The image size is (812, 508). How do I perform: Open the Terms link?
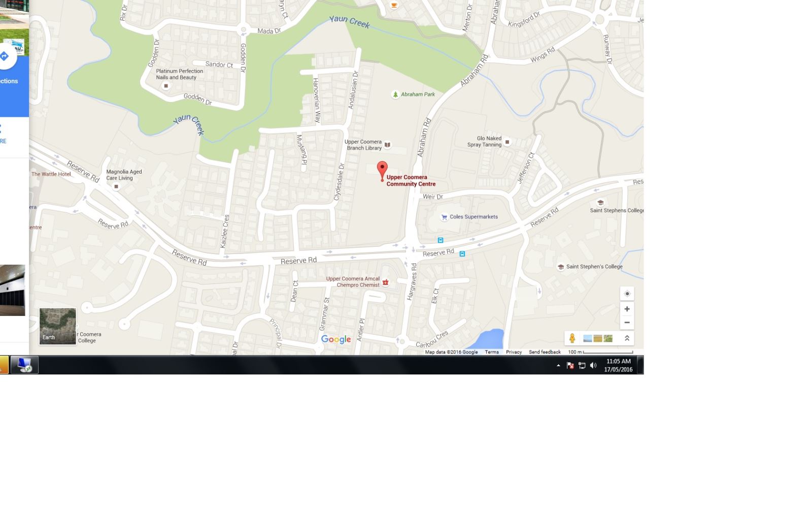pos(491,352)
